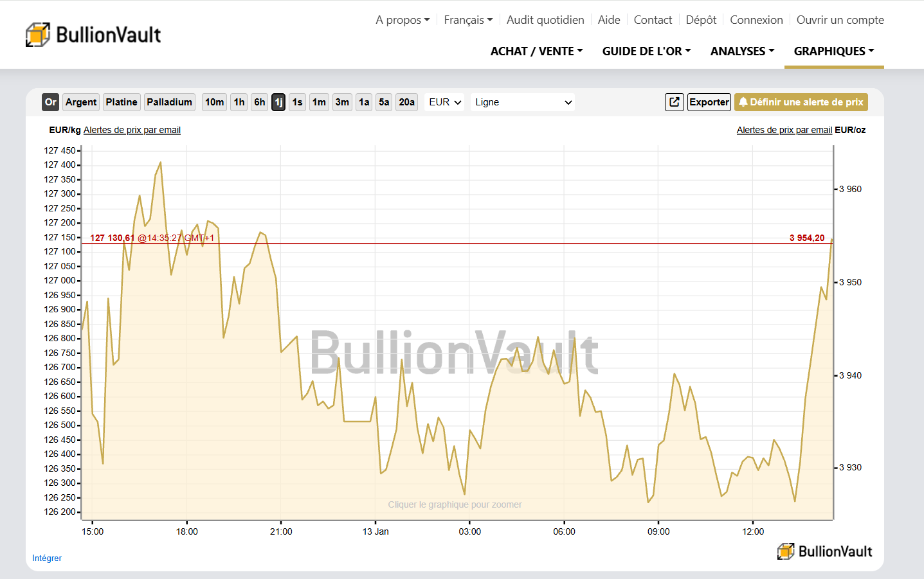Screen dimensions: 924x579
Task: Select Palladium metal button
Action: pos(169,102)
